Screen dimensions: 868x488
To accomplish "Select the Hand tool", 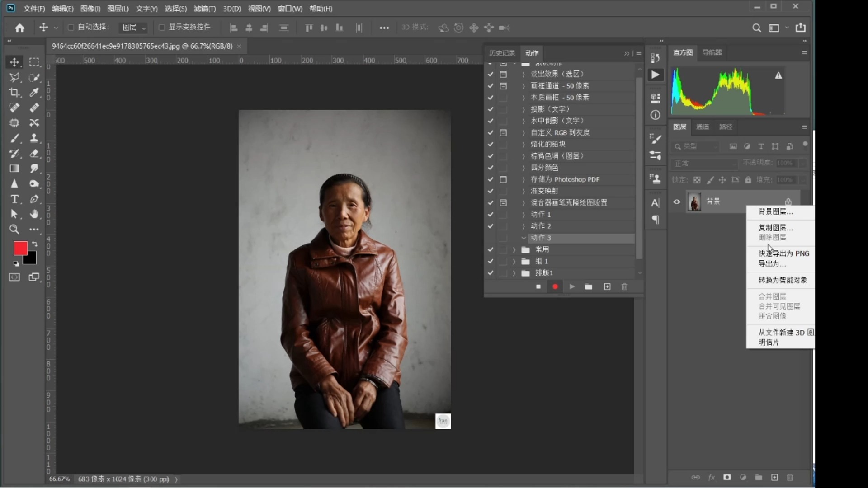I will pyautogui.click(x=34, y=214).
